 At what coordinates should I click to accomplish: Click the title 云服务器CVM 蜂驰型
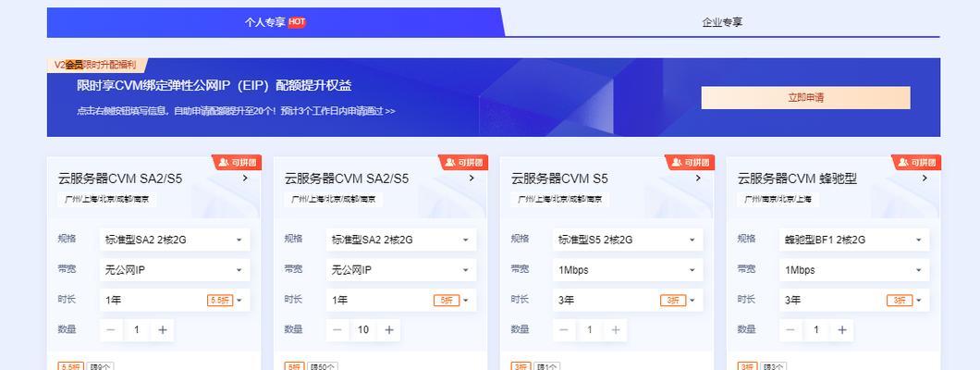[x=797, y=179]
